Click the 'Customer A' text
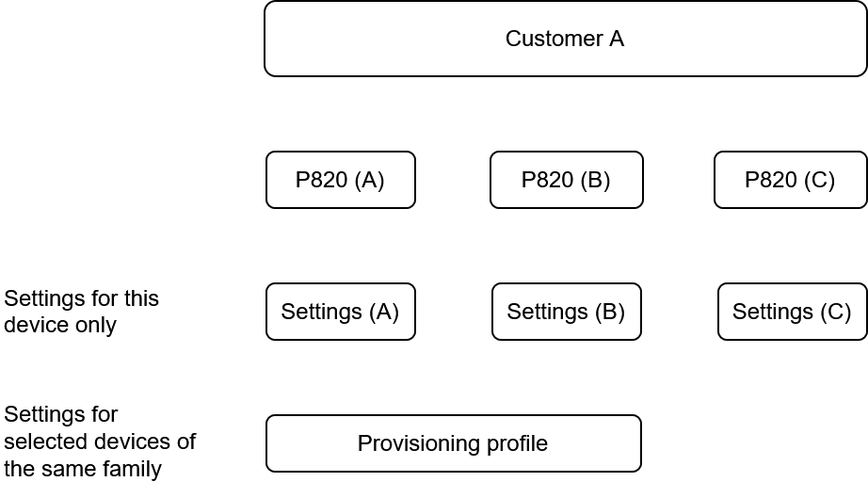Viewport: 868px width, 482px height. [x=565, y=39]
